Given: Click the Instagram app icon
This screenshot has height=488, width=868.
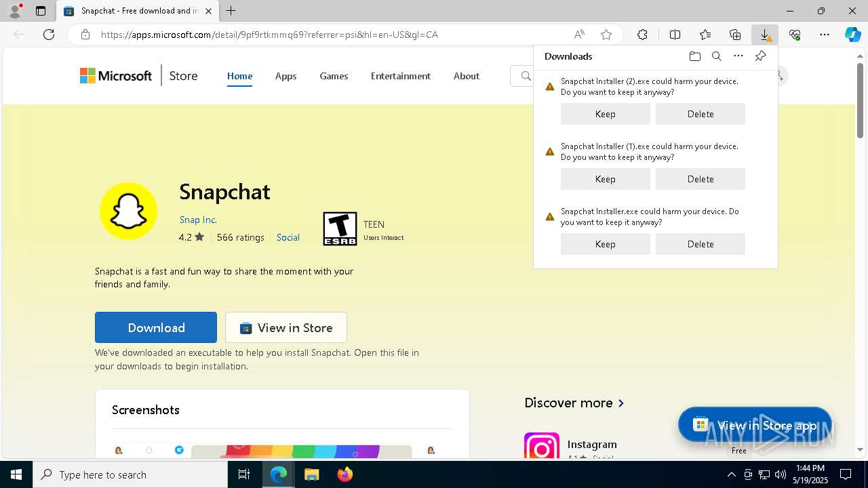Looking at the screenshot, I should pos(542,446).
